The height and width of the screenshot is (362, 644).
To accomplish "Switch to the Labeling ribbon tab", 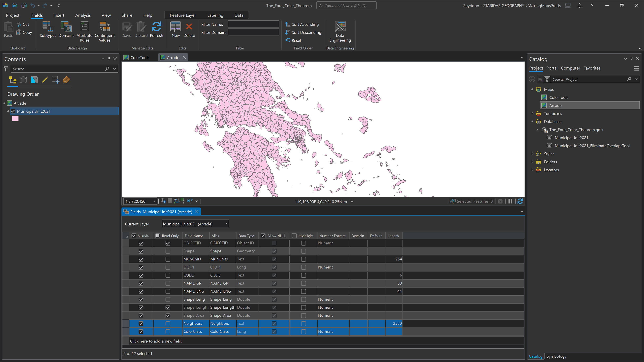I will [215, 15].
